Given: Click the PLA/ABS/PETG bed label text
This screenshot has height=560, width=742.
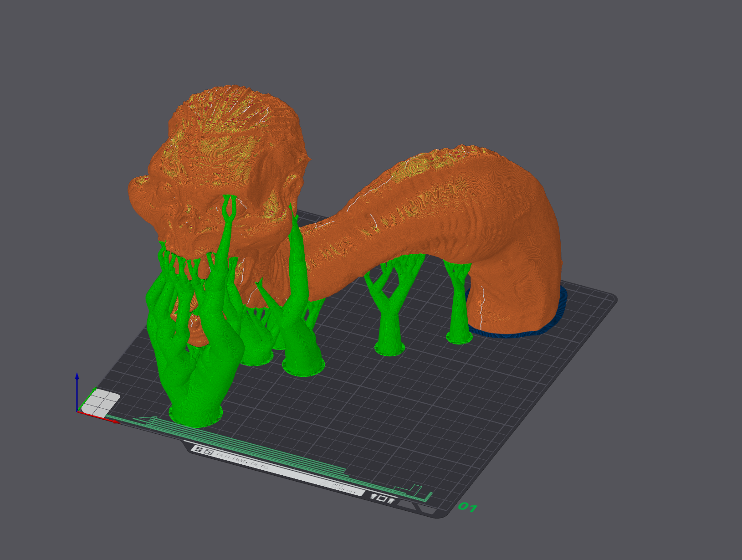Looking at the screenshot, I should coord(241,461).
